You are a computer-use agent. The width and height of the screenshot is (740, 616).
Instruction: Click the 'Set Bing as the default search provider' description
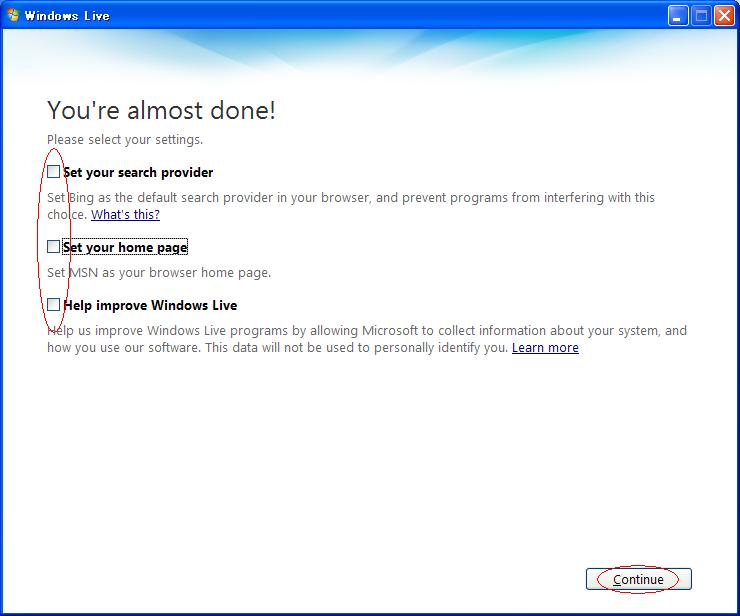pyautogui.click(x=351, y=206)
